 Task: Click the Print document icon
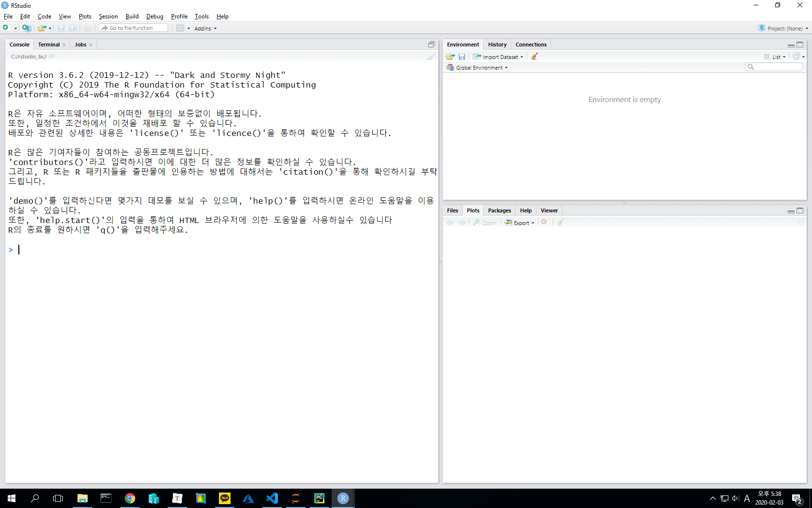[x=88, y=28]
